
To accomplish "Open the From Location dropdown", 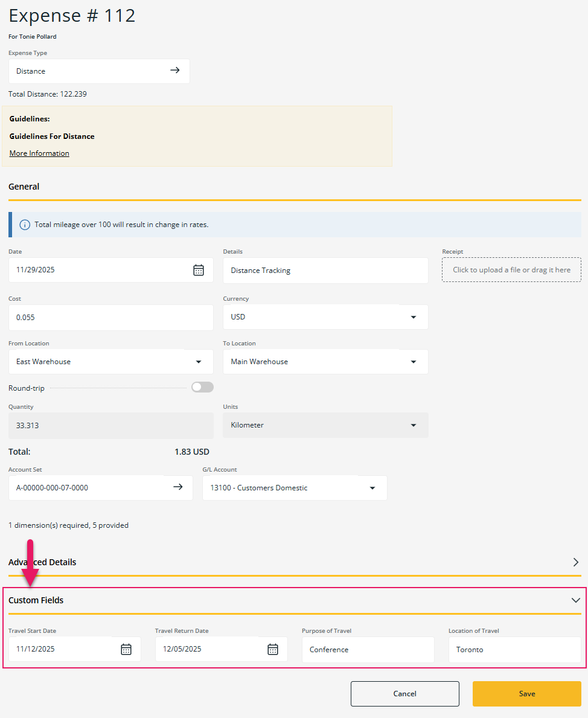I will pos(198,361).
